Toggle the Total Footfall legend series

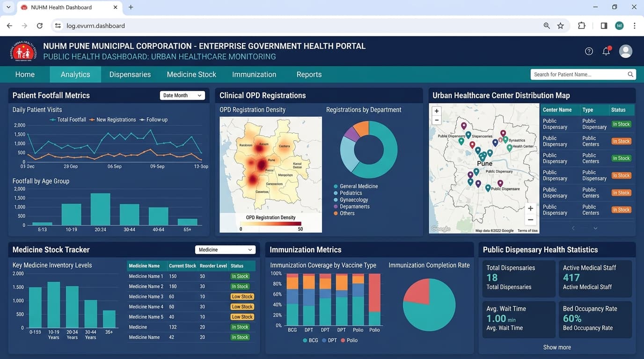[x=68, y=120]
